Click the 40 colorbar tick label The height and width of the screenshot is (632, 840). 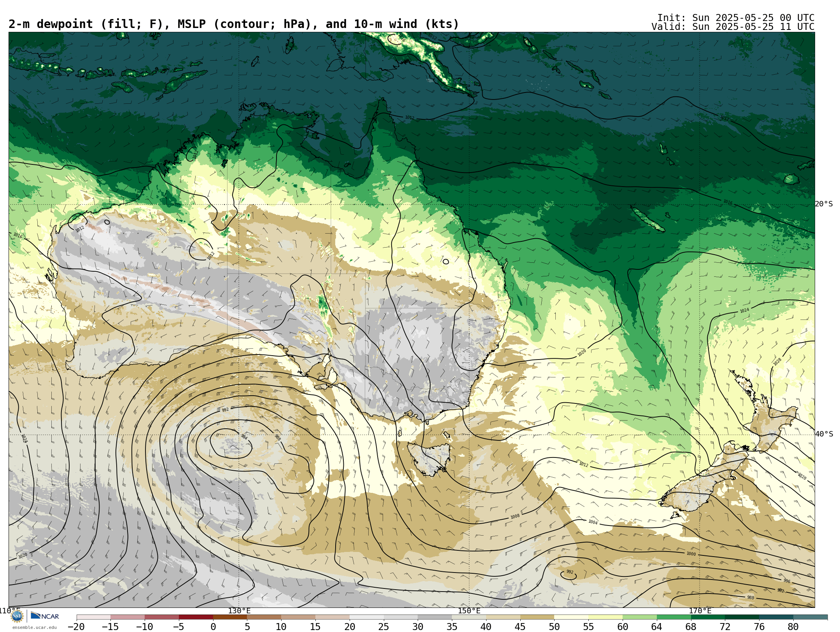[x=486, y=627]
